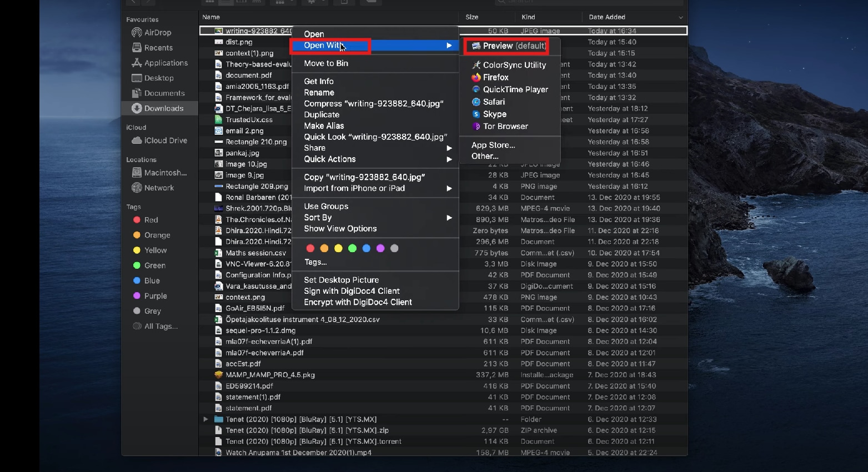Apply red tag in the context menu
Image resolution: width=868 pixels, height=472 pixels.
[x=310, y=248]
